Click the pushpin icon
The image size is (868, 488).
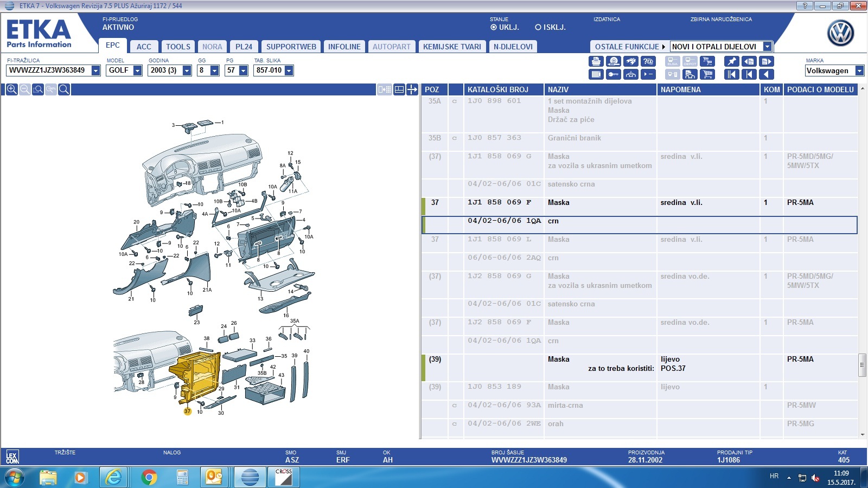732,61
